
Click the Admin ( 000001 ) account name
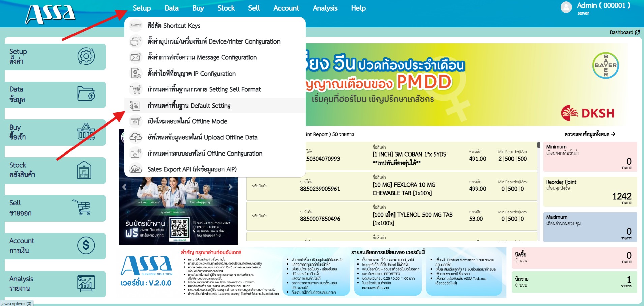603,5
